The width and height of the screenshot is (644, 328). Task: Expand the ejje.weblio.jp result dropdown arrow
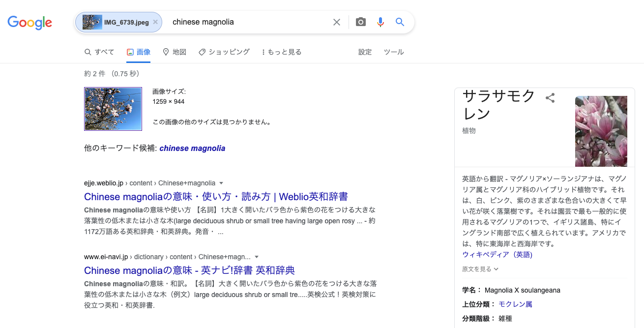coord(221,183)
